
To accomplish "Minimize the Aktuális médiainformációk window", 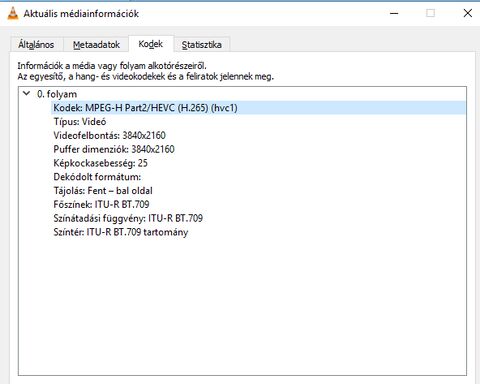I will click(394, 13).
